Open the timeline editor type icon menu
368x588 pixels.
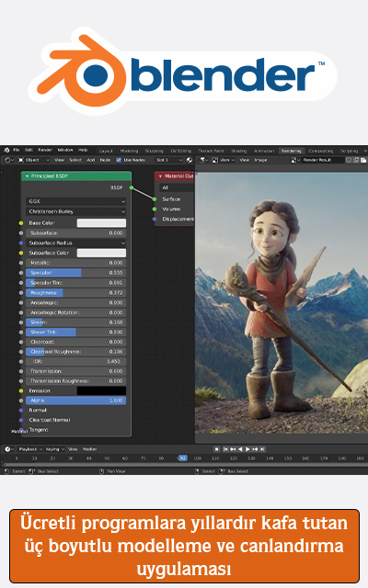(9, 449)
